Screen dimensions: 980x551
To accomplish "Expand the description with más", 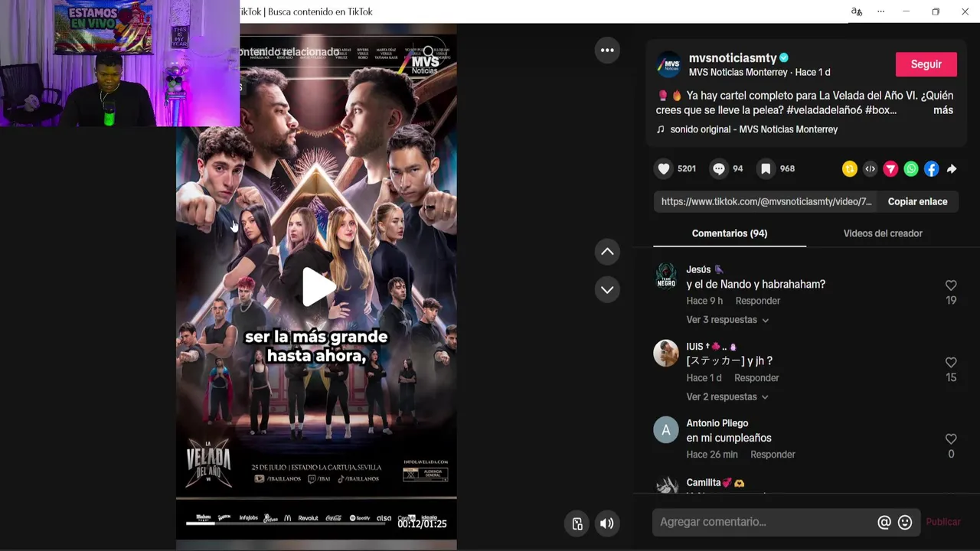I will [943, 110].
